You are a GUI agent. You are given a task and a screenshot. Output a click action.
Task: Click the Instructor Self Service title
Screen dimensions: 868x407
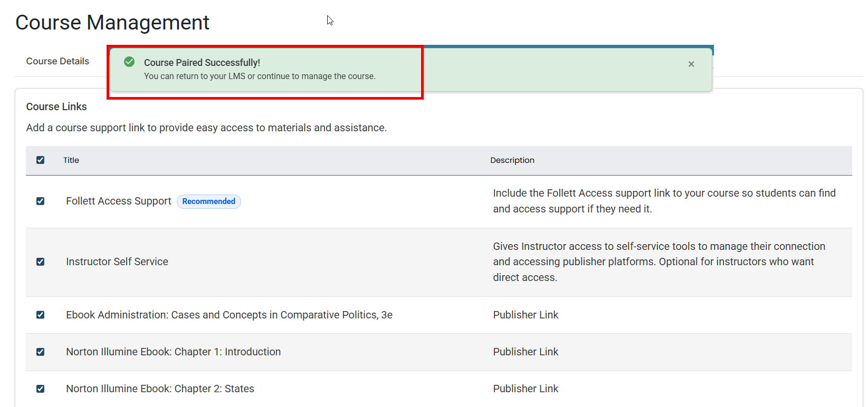[117, 261]
